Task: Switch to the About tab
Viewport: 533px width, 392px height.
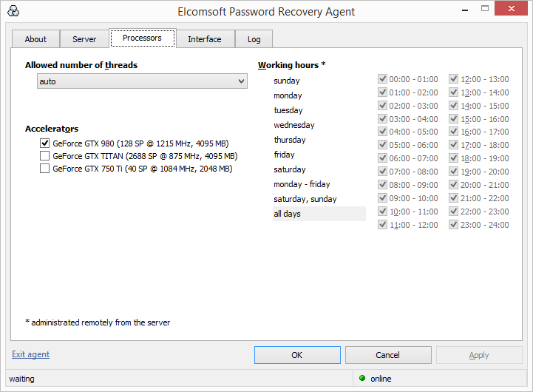Action: [35, 39]
